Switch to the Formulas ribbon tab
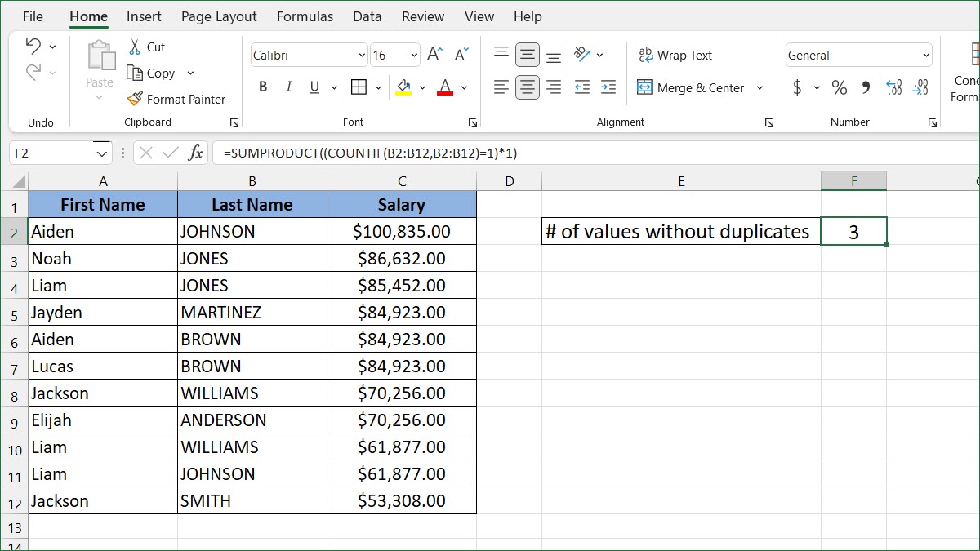Image resolution: width=980 pixels, height=551 pixels. [305, 16]
